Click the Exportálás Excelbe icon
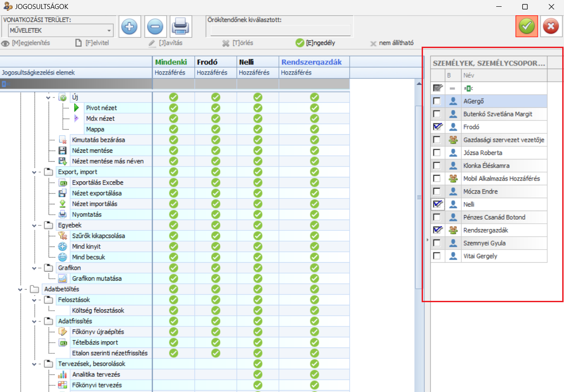 [x=63, y=183]
